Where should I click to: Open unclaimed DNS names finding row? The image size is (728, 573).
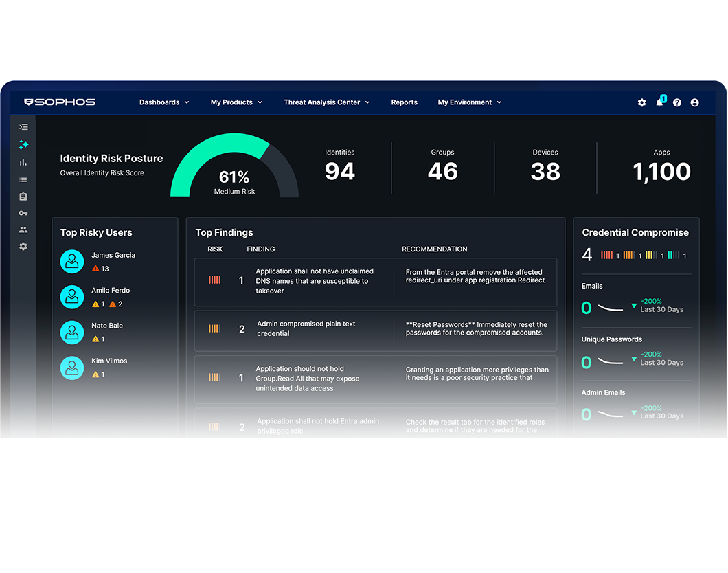coord(376,282)
